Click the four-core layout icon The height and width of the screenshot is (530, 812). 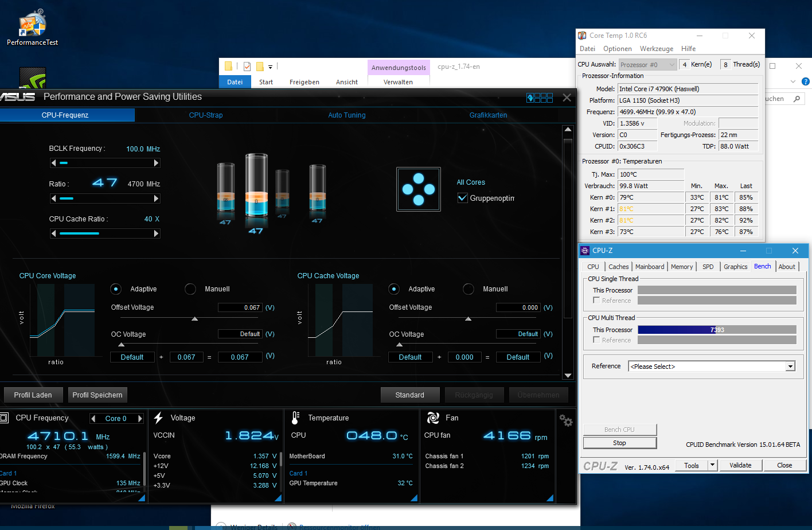pyautogui.click(x=419, y=189)
